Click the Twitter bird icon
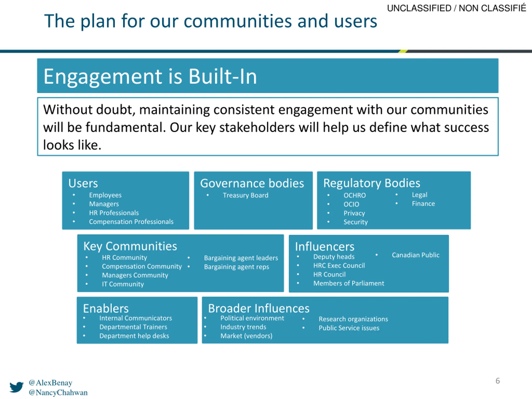The image size is (532, 399). pos(17,387)
